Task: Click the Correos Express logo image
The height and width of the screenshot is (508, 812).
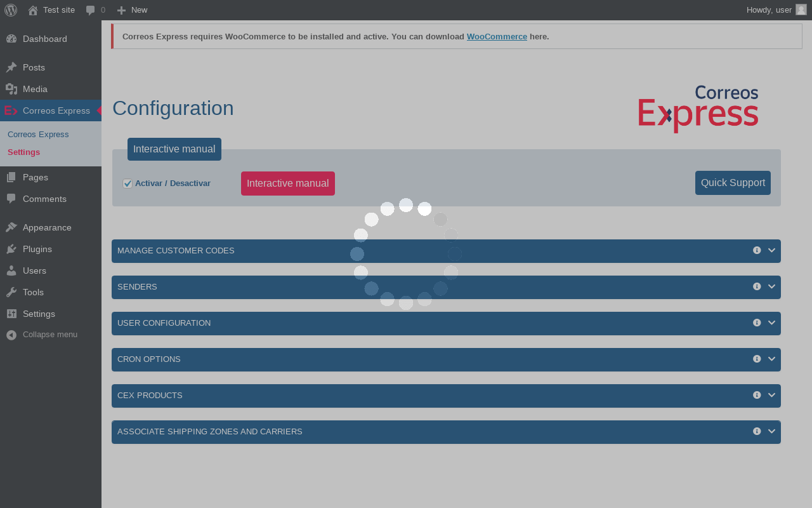Action: click(698, 109)
